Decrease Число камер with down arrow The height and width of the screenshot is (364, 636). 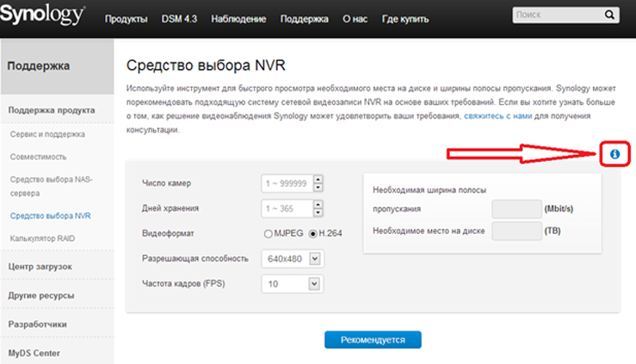coord(318,188)
